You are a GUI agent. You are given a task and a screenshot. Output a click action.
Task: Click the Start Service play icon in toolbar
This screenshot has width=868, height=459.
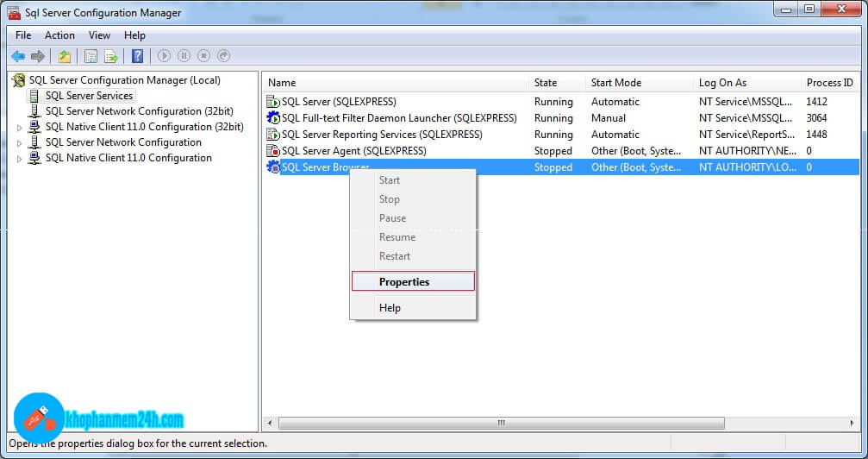[164, 56]
